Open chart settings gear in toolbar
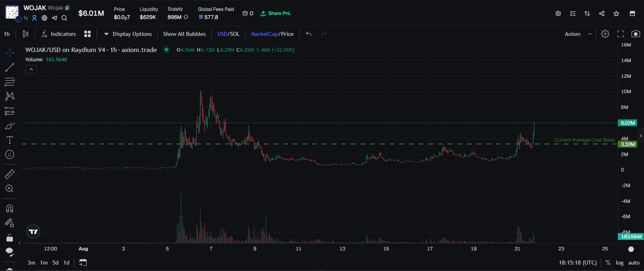The image size is (644, 271). (x=605, y=34)
